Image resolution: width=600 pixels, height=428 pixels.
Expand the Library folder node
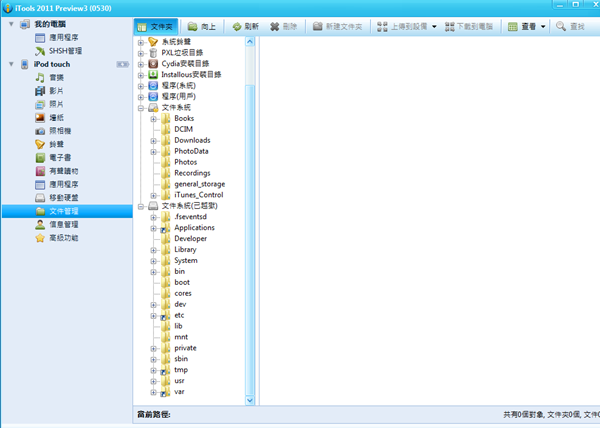153,250
